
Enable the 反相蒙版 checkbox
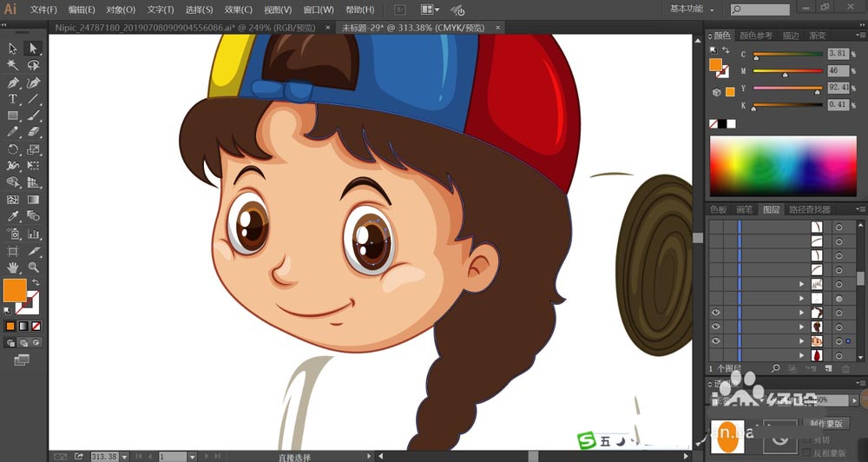click(x=806, y=452)
